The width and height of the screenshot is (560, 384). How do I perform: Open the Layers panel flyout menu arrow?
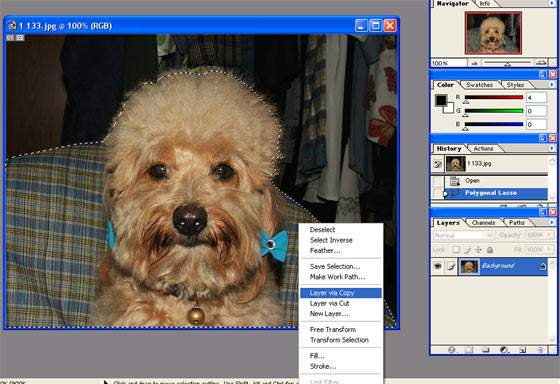pos(552,222)
